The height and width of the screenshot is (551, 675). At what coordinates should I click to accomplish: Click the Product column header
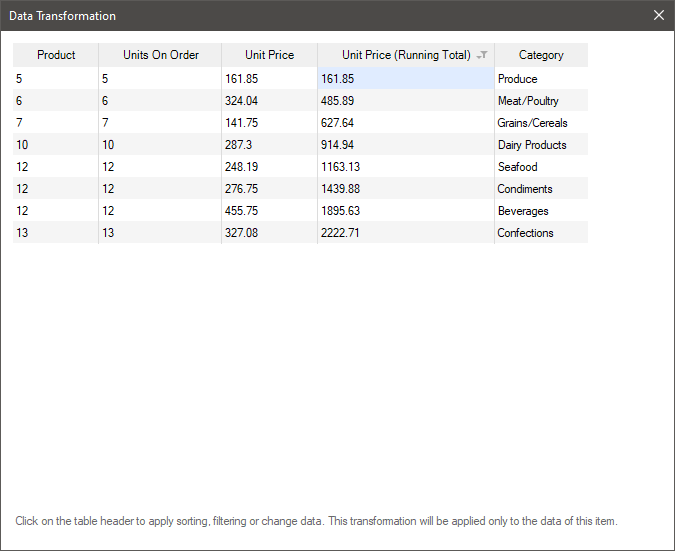(56, 55)
